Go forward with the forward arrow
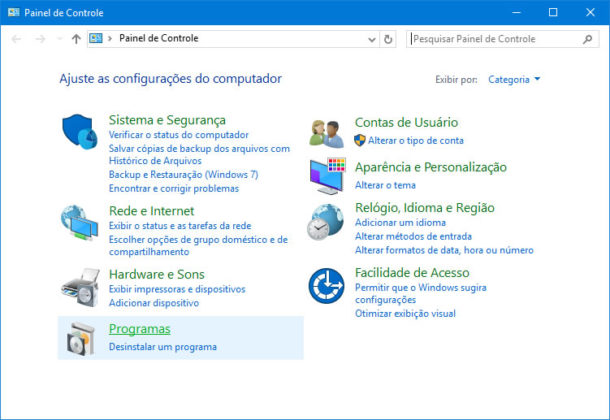Viewport: 610px width, 420px height. coord(40,39)
